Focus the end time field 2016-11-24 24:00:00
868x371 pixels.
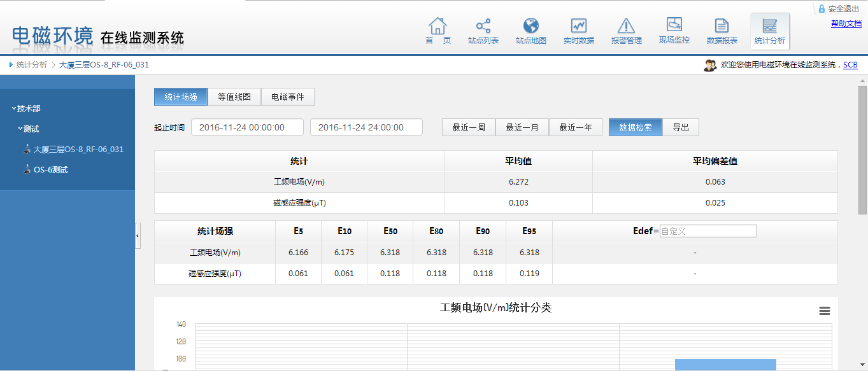(366, 127)
